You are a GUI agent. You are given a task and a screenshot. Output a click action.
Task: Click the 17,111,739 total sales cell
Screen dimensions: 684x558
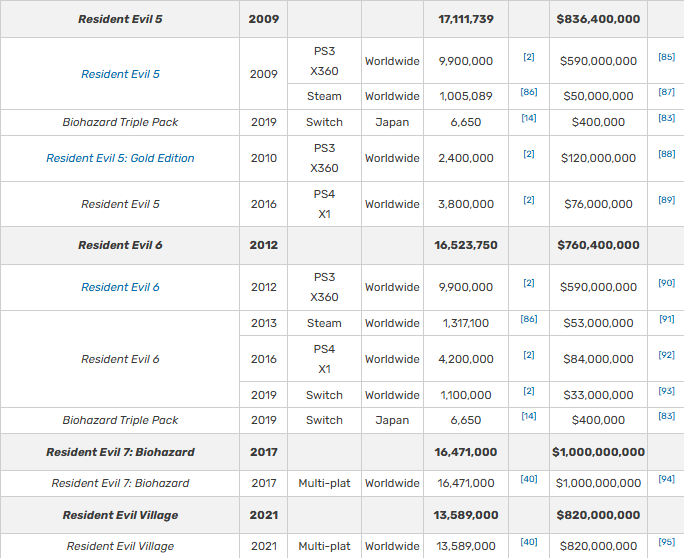(x=466, y=19)
